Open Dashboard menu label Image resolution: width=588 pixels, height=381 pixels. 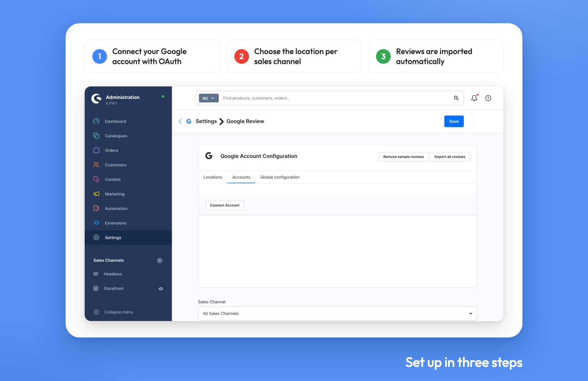pos(116,121)
